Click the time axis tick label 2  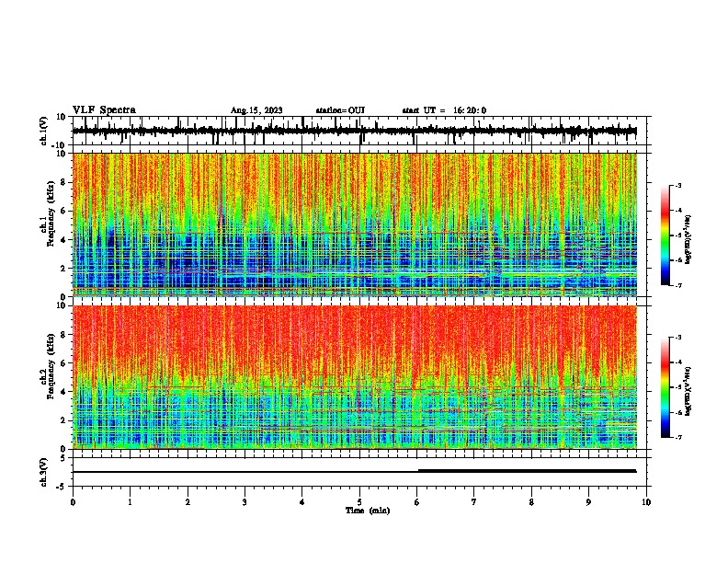[x=188, y=502]
